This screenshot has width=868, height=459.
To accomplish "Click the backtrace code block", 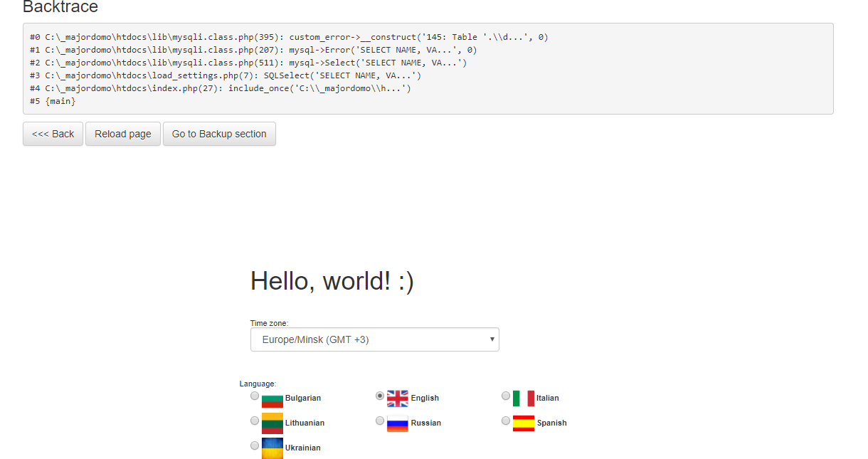I will pos(428,68).
